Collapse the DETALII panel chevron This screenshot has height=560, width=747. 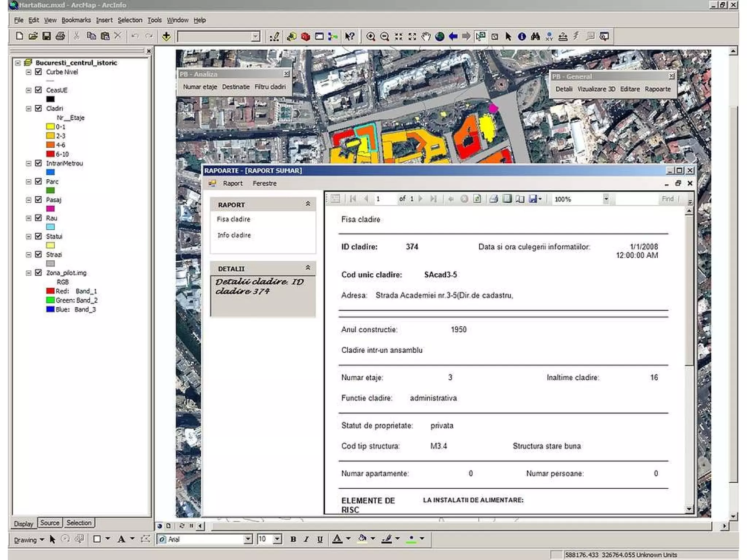[x=308, y=268]
